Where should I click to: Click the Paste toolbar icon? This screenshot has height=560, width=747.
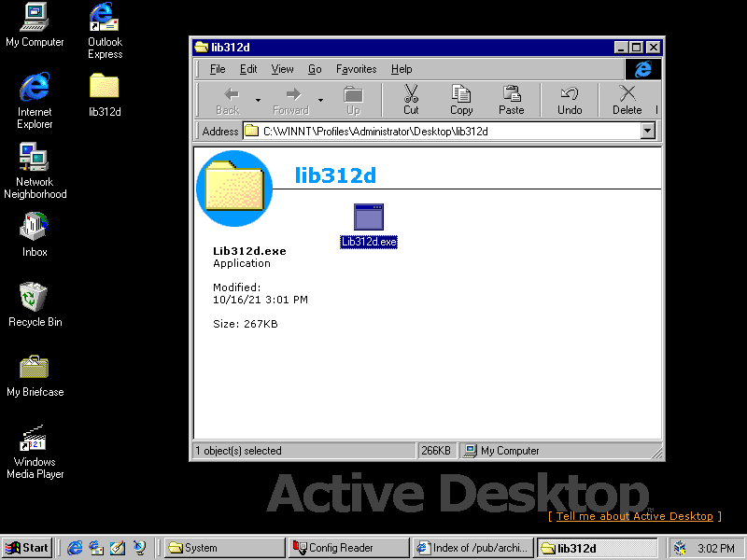512,99
